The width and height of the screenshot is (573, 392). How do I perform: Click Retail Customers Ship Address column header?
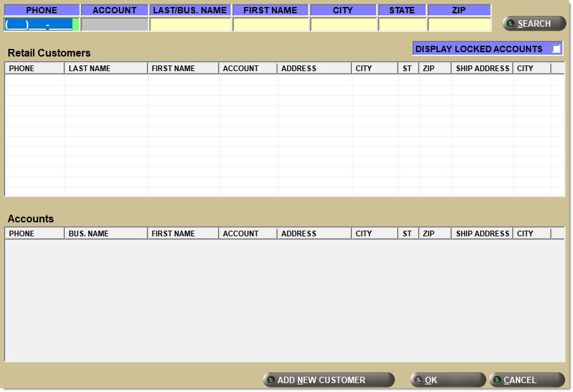click(482, 68)
